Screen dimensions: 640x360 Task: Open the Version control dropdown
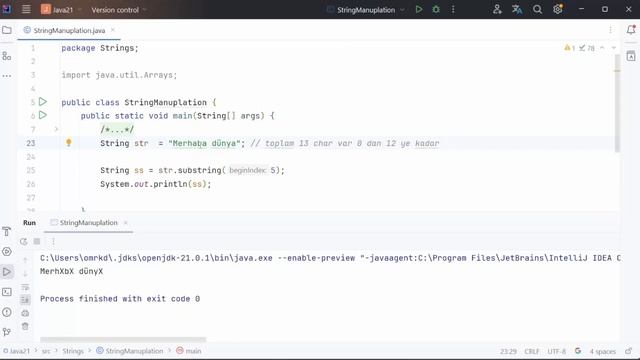(x=118, y=10)
